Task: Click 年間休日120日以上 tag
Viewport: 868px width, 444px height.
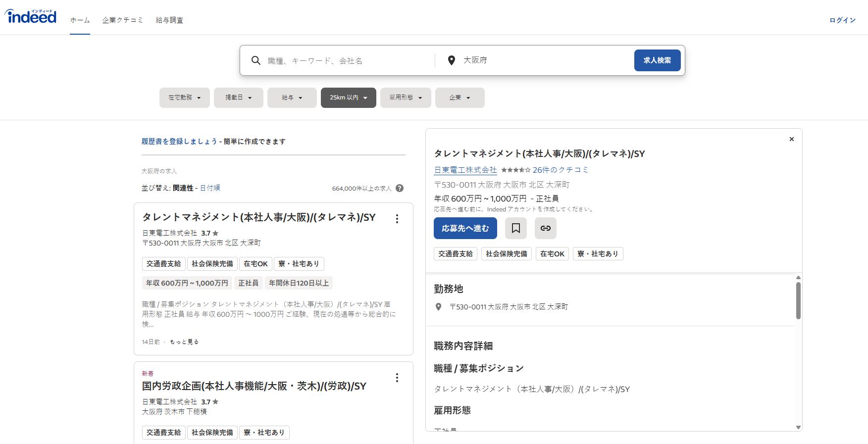Action: point(299,283)
